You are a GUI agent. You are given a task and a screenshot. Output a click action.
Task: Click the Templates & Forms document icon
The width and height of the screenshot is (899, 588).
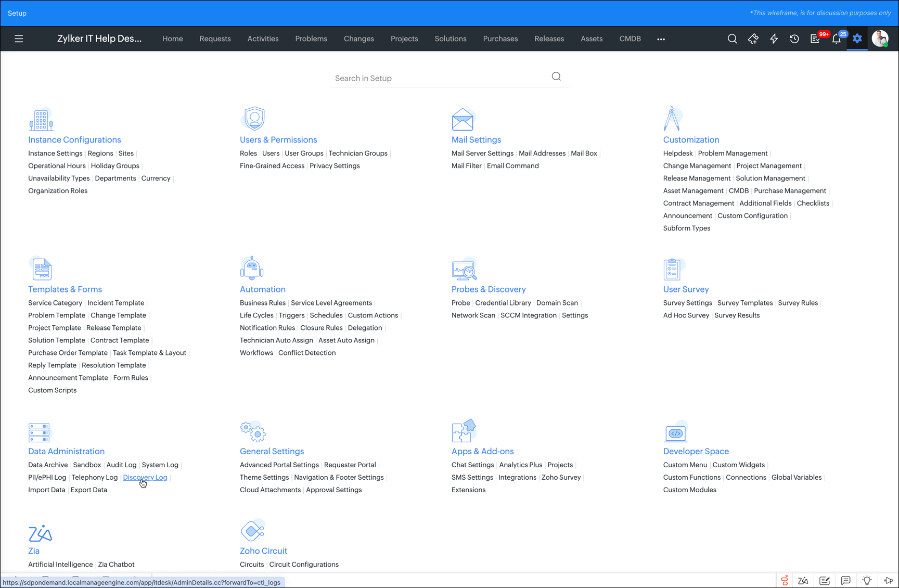pos(41,269)
